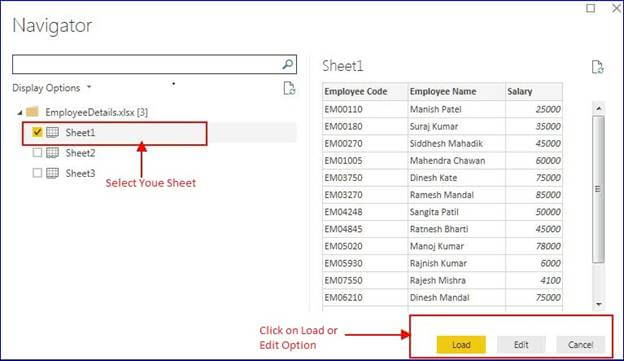Click cell EM05020

tap(365, 246)
